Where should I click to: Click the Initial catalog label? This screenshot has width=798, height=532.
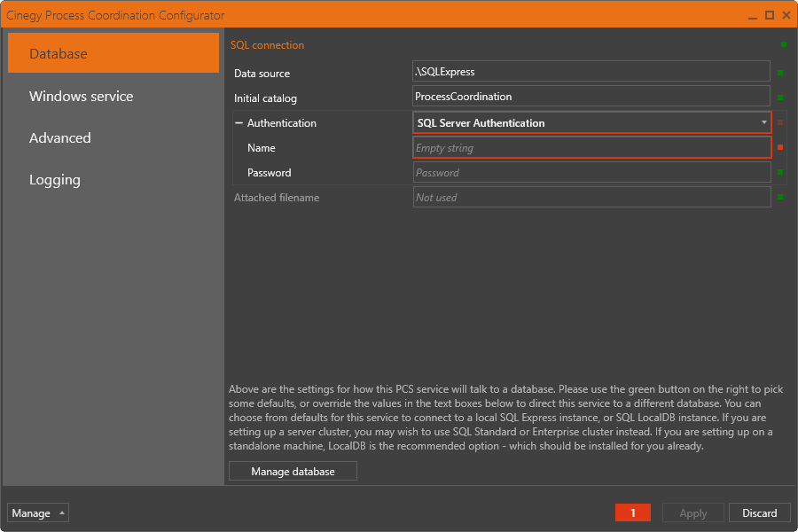[265, 98]
